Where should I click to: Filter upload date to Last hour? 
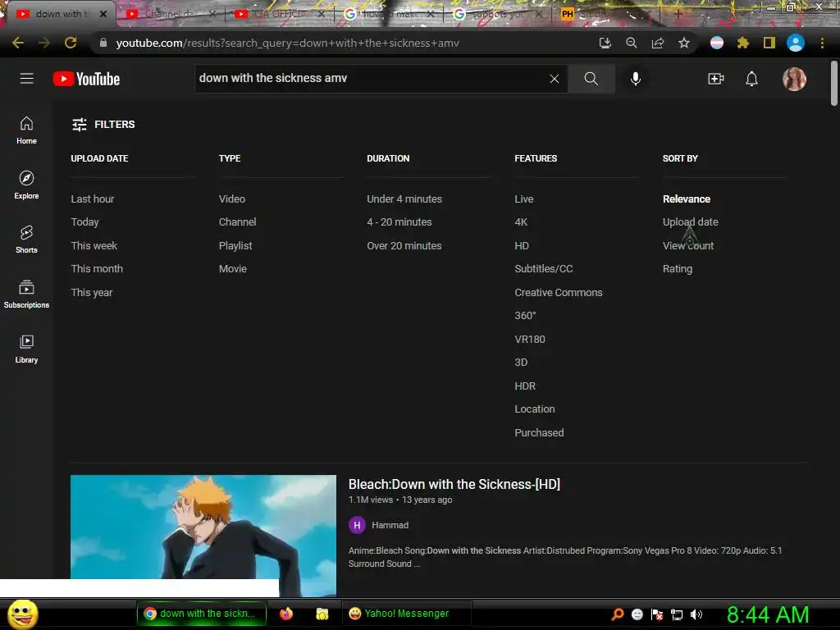pyautogui.click(x=93, y=199)
